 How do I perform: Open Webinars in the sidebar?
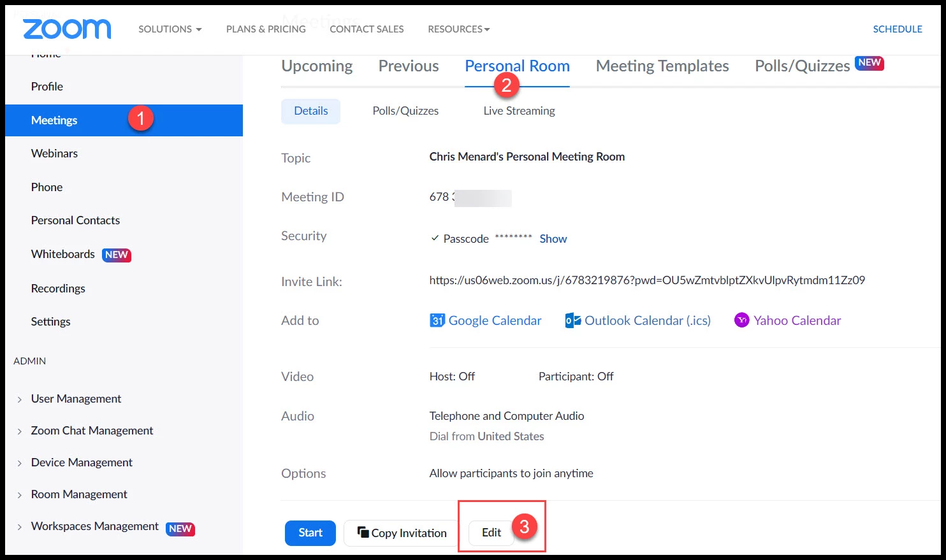point(54,154)
